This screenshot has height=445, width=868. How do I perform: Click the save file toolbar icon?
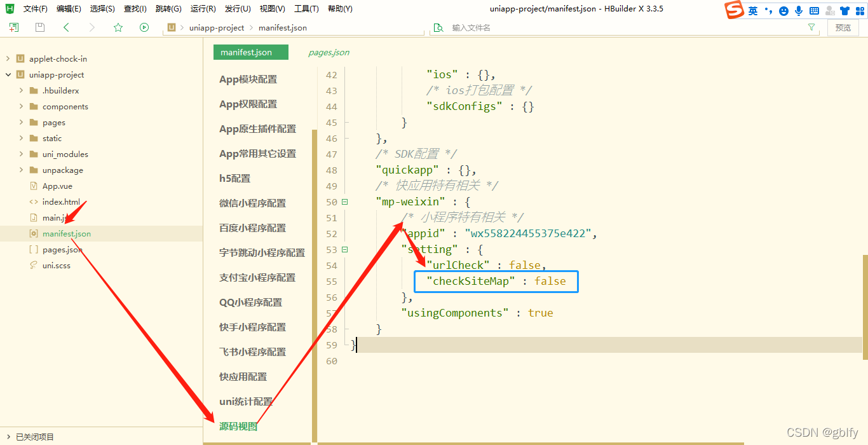(x=40, y=27)
